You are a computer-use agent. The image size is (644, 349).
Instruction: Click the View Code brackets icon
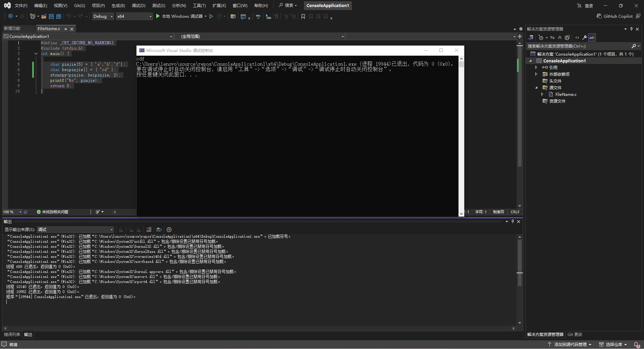tap(577, 38)
